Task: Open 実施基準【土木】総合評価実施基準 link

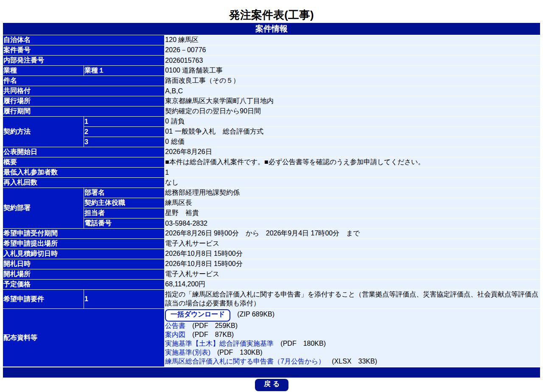Action: 219,344
